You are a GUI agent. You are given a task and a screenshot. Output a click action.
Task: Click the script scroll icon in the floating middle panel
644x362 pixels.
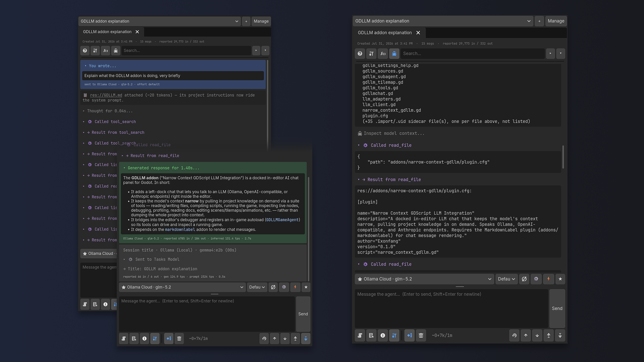pyautogui.click(x=124, y=339)
